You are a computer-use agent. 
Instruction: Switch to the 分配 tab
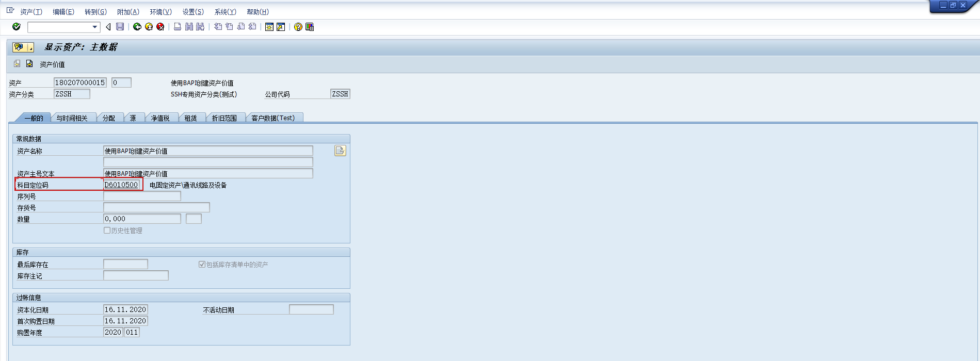(109, 118)
